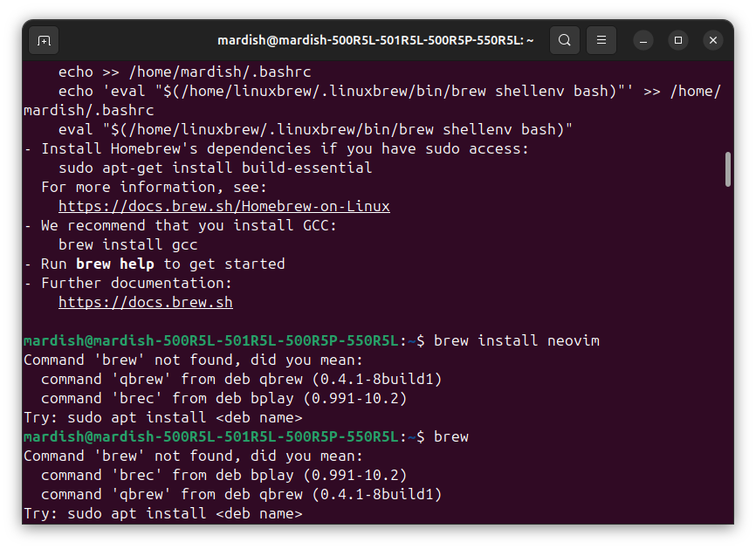This screenshot has height=549, width=756.
Task: Maximize the terminal window
Action: click(678, 40)
